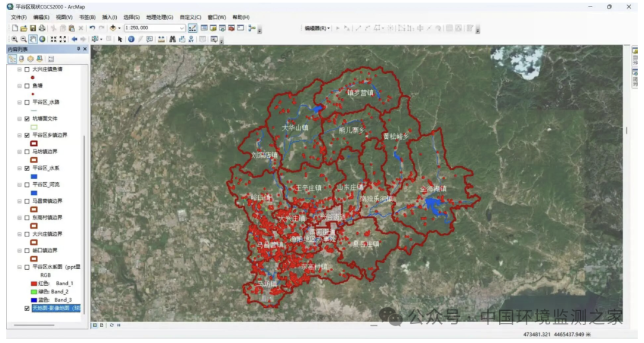644x343 pixels.
Task: Select the Pan hand tool
Action: [33, 39]
